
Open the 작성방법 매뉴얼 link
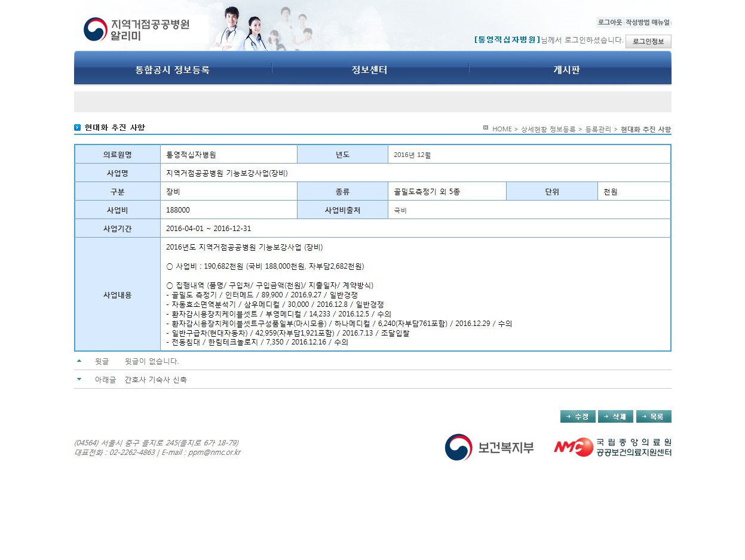click(648, 22)
